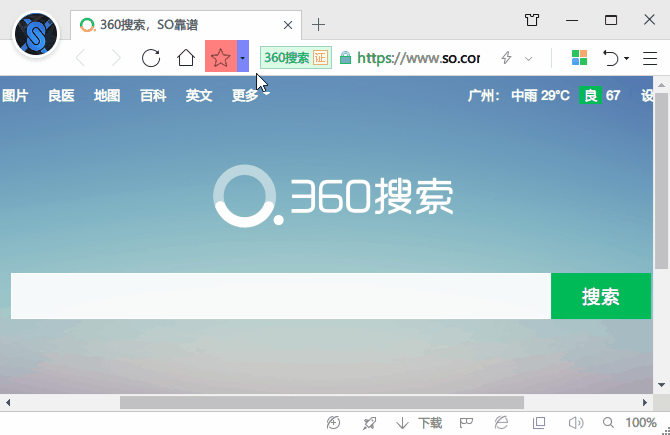Click the window split icon in status bar

(539, 423)
